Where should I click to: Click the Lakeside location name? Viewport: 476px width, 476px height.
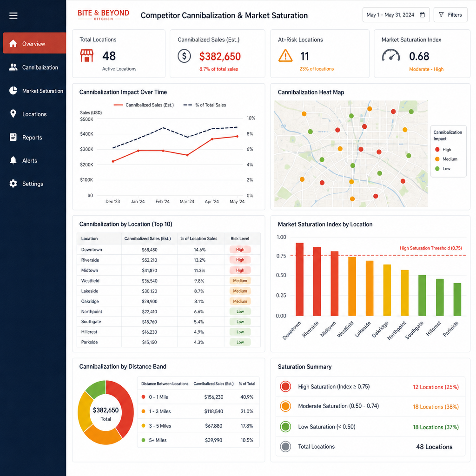pos(90,291)
